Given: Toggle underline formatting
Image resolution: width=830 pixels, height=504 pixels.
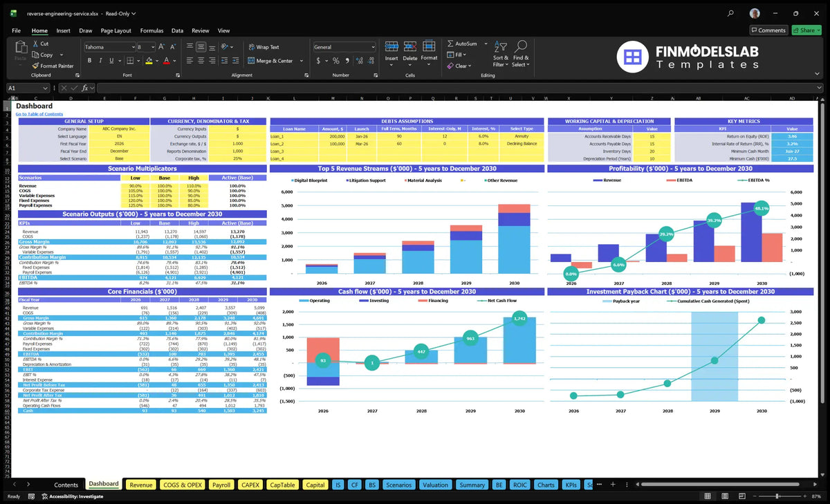Looking at the screenshot, I should [x=111, y=61].
